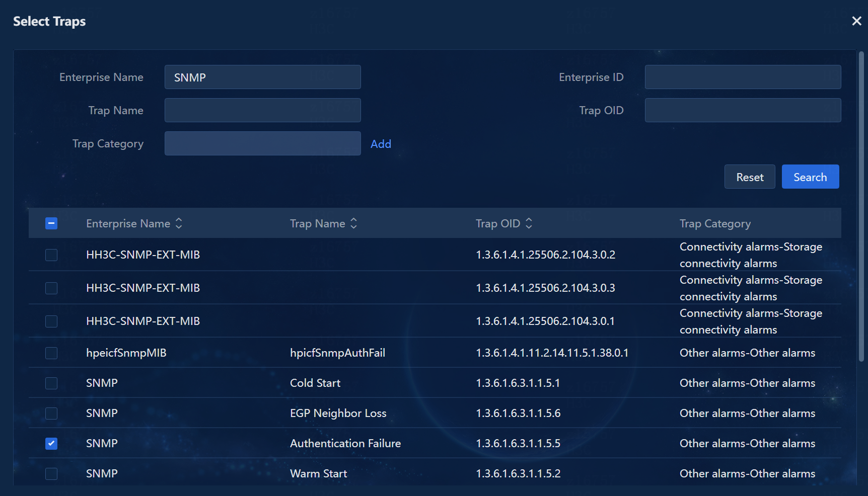Sort by Enterprise Name column arrows
Viewport: 868px width, 496px height.
[179, 223]
